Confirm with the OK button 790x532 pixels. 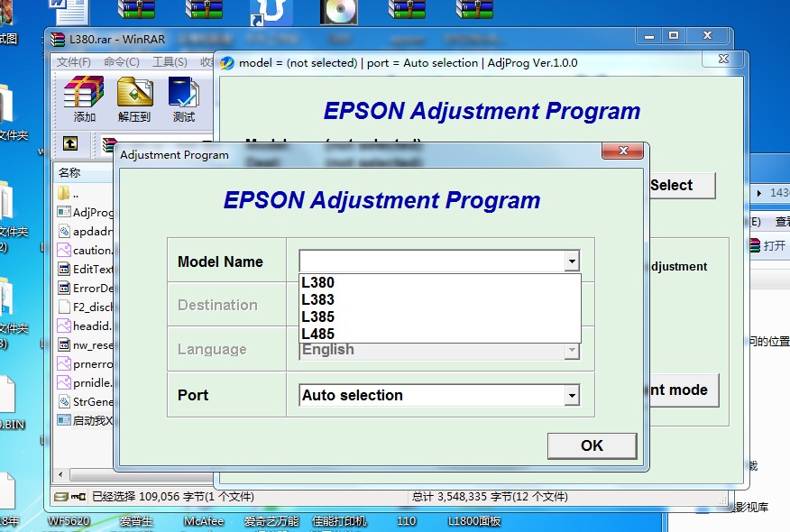coord(592,445)
